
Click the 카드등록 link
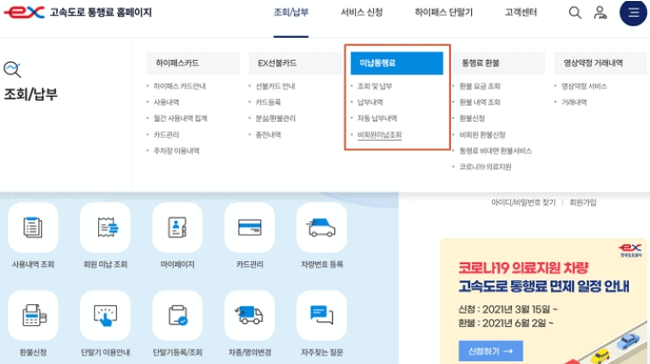pos(268,102)
